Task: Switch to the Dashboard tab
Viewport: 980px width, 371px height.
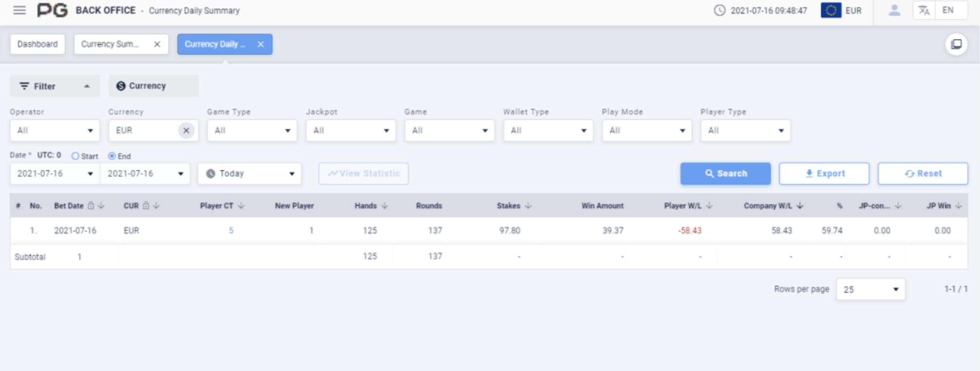Action: click(38, 44)
